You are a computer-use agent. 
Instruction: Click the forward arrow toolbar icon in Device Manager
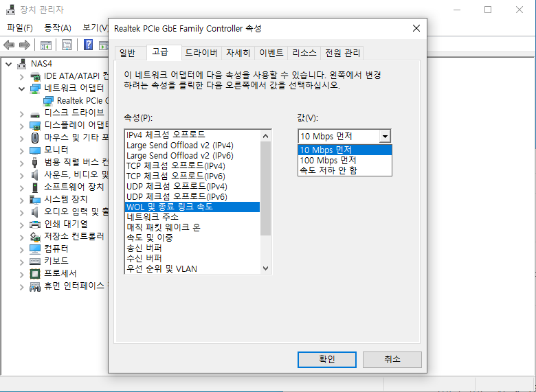click(25, 45)
